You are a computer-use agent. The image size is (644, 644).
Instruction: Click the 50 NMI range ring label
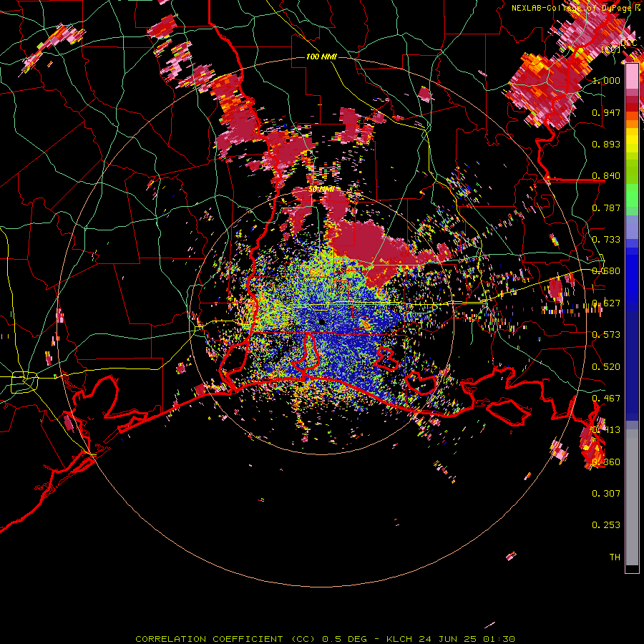pos(321,190)
